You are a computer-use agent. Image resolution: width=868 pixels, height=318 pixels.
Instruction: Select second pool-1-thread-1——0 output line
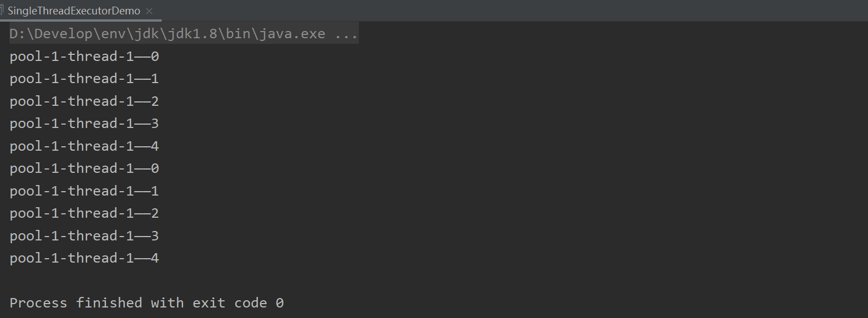coord(84,168)
